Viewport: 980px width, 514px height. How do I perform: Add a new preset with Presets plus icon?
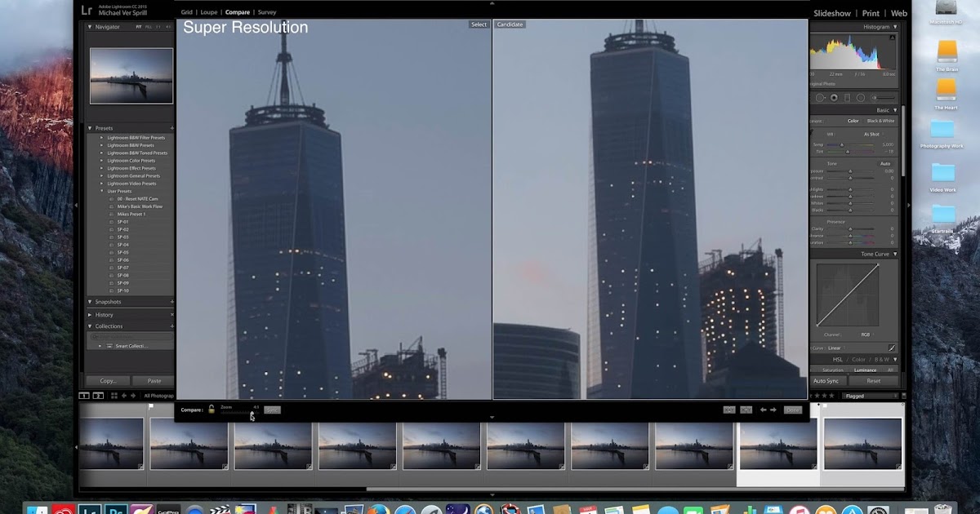point(171,128)
